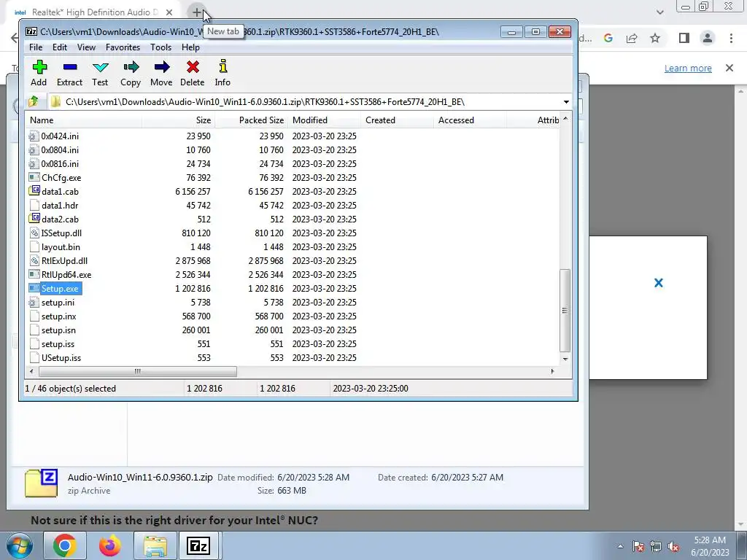Click the Audio-Win10_Win11 zip archive icon in Explorer
Image resolution: width=747 pixels, height=560 pixels.
[41, 483]
